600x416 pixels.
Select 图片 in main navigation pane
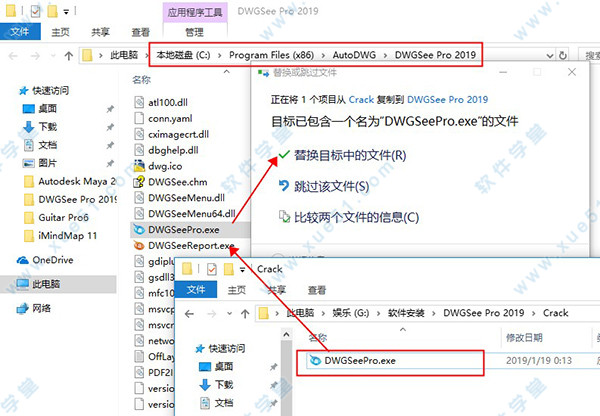[47, 163]
